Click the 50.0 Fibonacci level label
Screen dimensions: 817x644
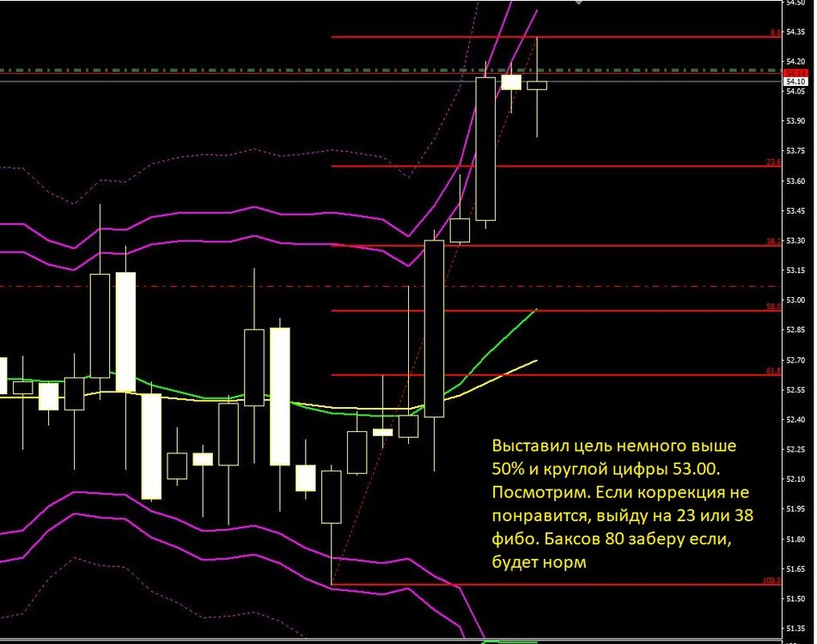(x=774, y=307)
